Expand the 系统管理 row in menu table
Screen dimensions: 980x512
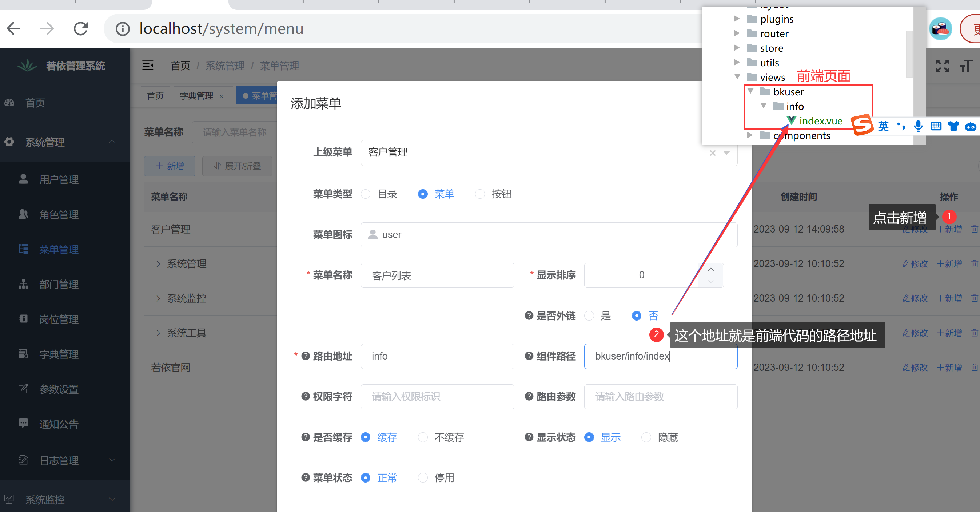[x=158, y=264]
